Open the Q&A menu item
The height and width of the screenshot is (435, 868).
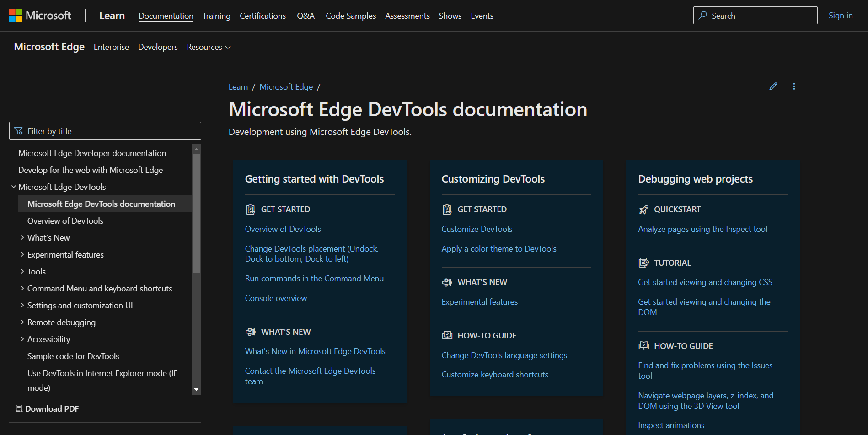(x=305, y=16)
